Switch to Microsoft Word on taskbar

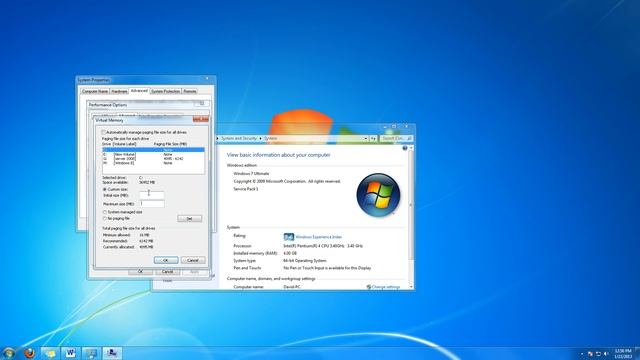coord(70,353)
